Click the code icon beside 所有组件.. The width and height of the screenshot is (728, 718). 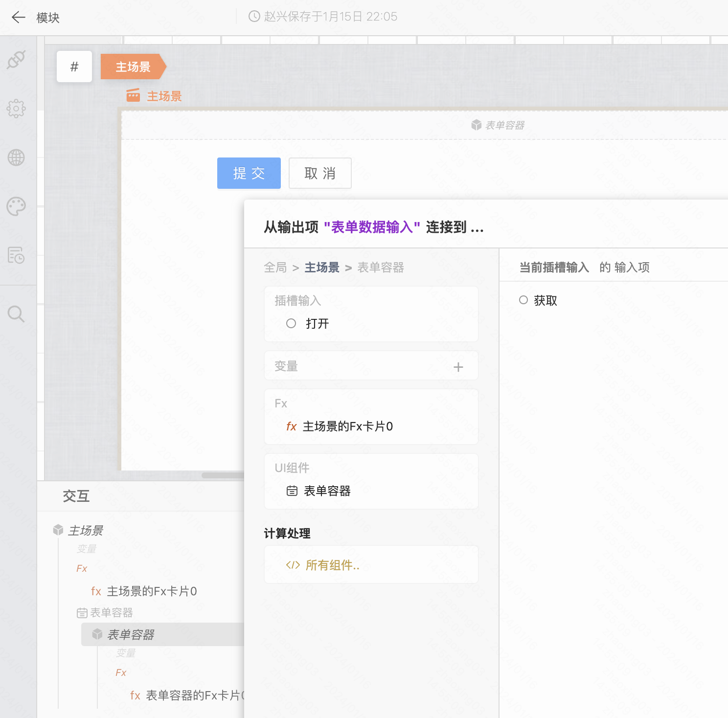coord(293,565)
